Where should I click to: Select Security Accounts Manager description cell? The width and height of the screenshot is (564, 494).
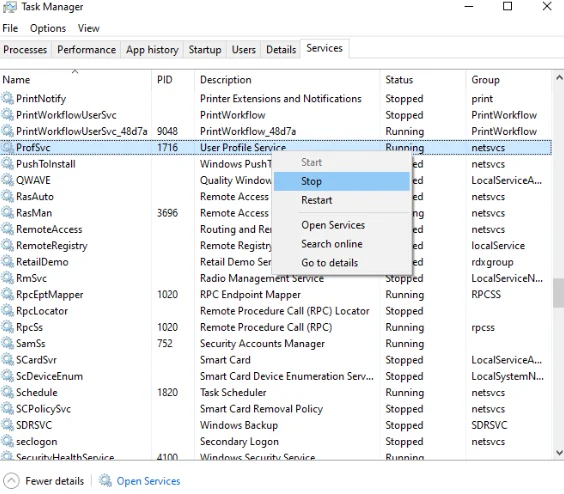click(x=262, y=344)
